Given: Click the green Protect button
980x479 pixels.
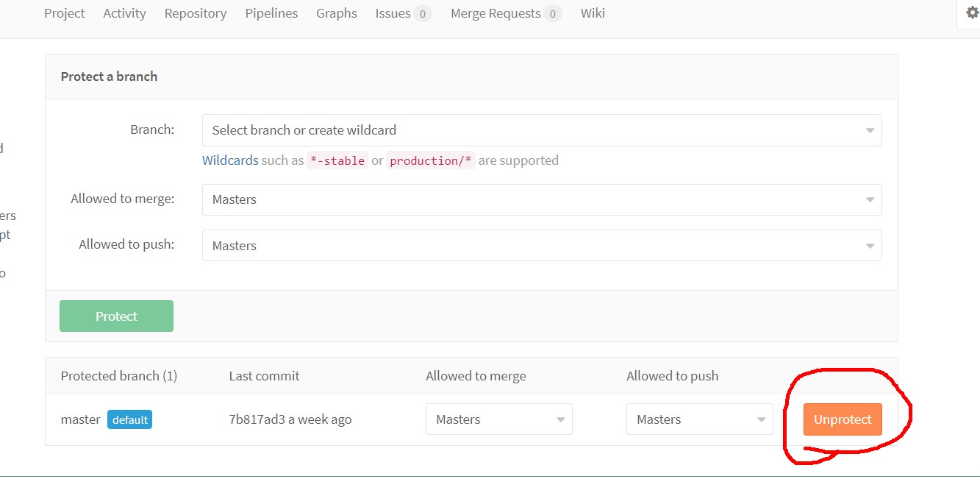Looking at the screenshot, I should [x=116, y=316].
